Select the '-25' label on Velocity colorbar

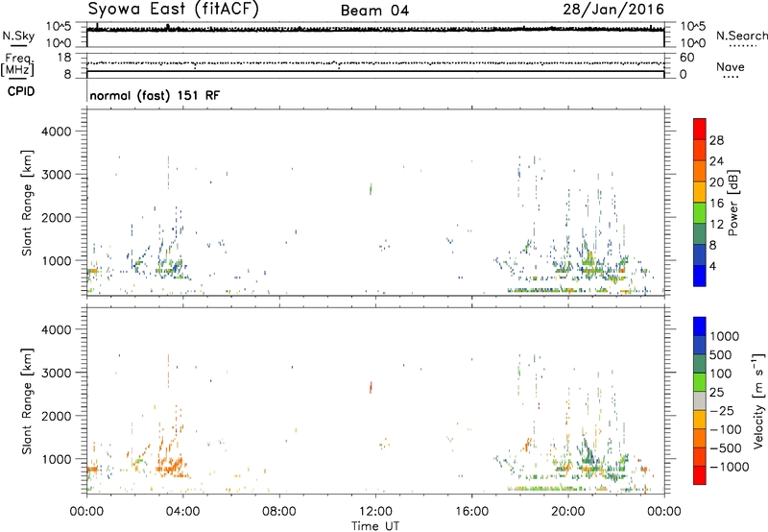[722, 411]
